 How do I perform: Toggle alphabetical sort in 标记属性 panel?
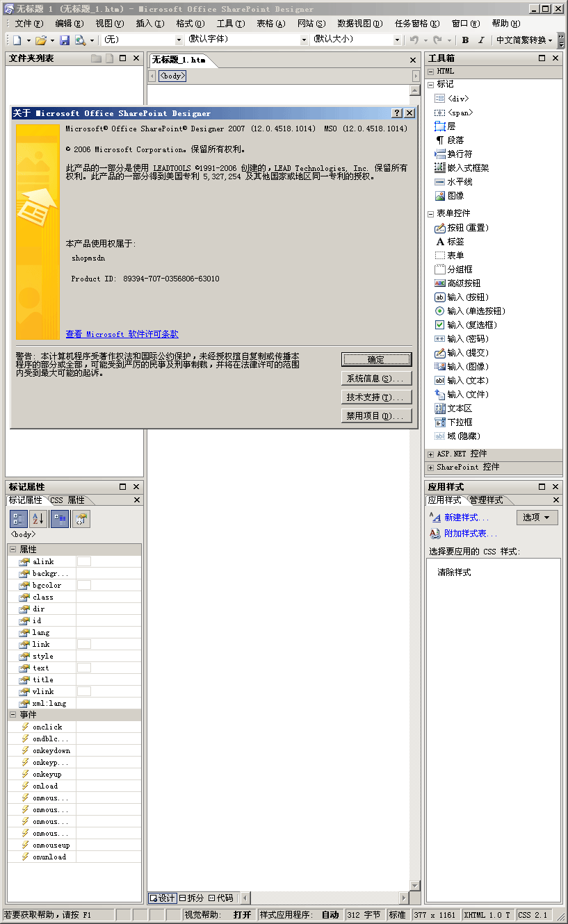pyautogui.click(x=38, y=519)
